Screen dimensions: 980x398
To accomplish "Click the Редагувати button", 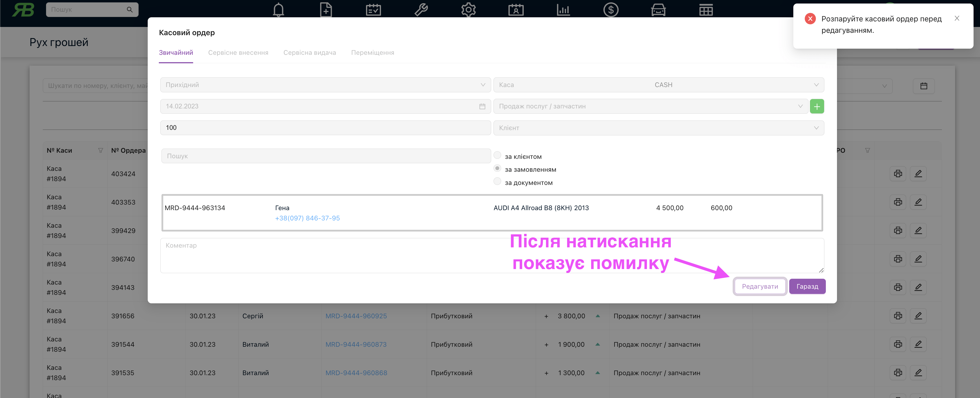I will pos(760,287).
